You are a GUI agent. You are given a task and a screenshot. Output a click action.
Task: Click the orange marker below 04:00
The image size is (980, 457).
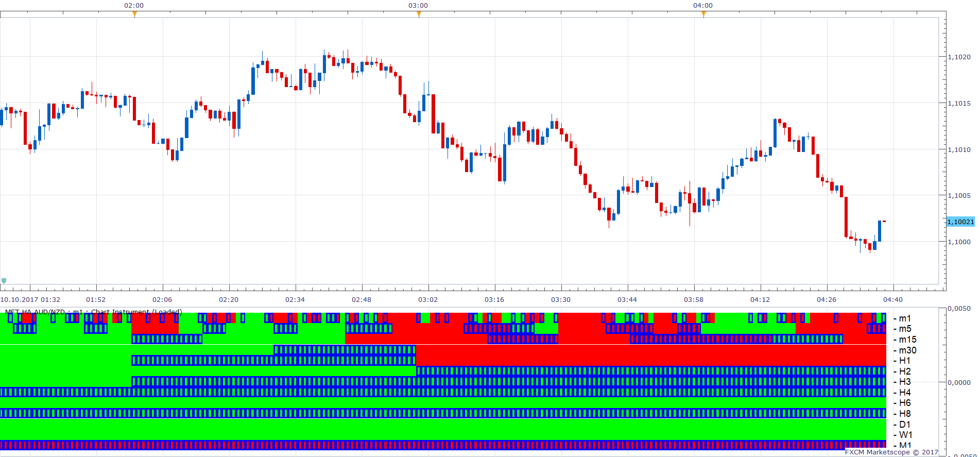[703, 14]
